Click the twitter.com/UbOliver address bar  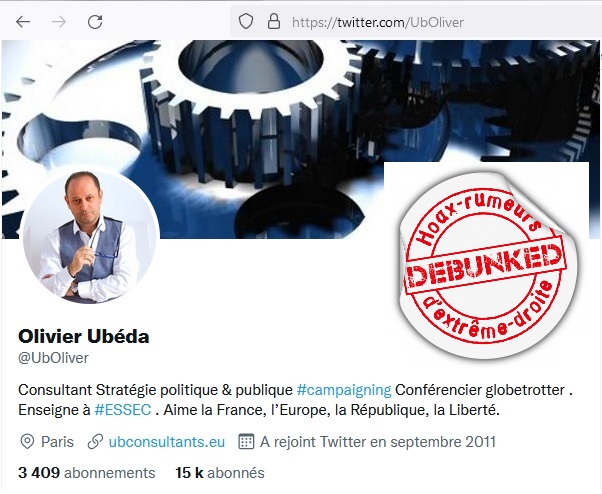416,22
